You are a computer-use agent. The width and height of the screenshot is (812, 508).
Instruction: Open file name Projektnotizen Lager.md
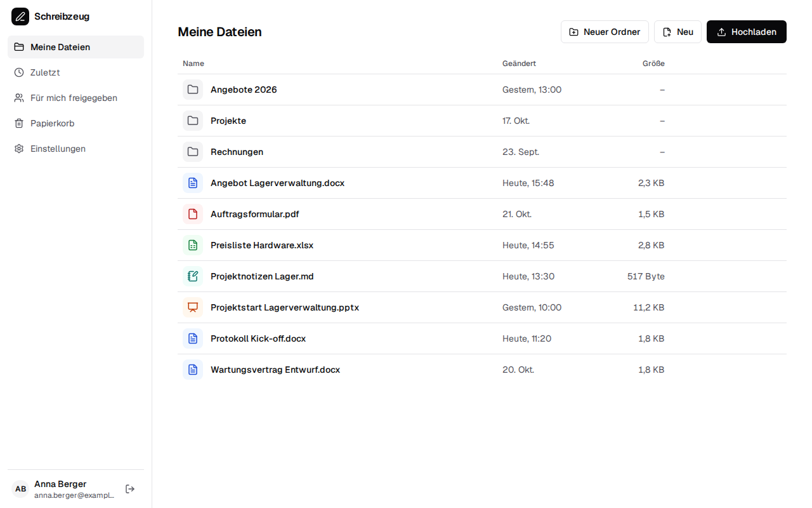(x=262, y=276)
